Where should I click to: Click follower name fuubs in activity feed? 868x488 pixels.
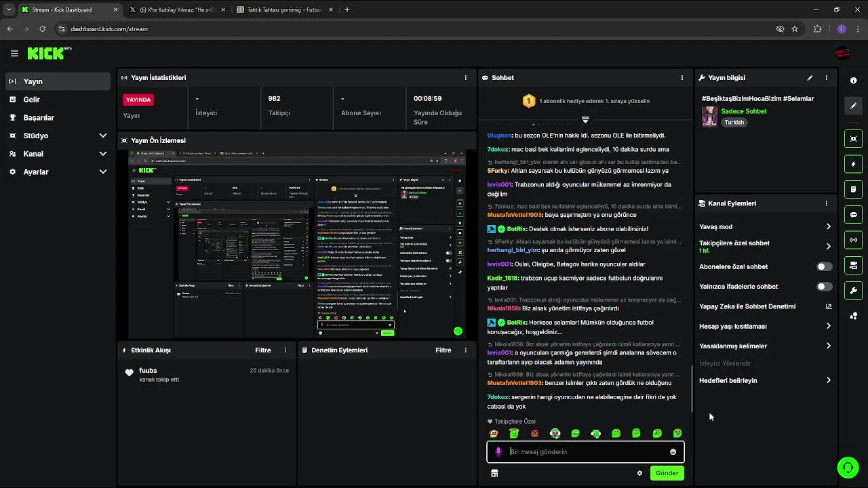pyautogui.click(x=148, y=371)
